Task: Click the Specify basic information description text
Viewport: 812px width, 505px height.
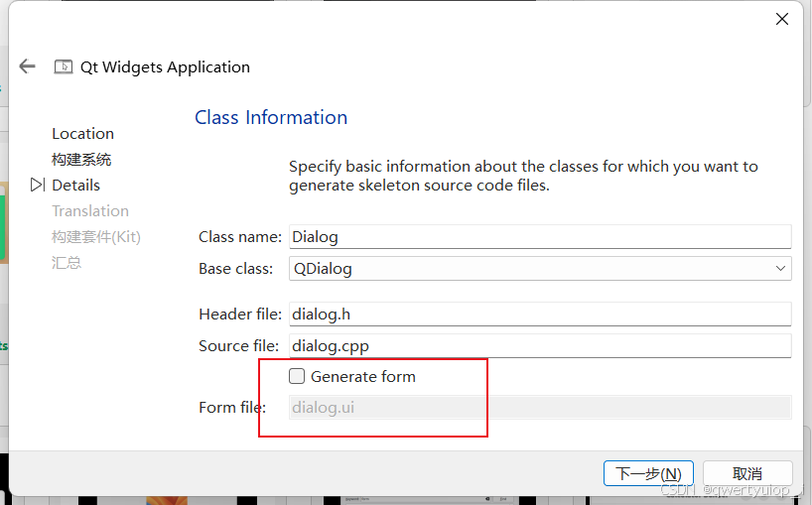Action: pyautogui.click(x=523, y=176)
